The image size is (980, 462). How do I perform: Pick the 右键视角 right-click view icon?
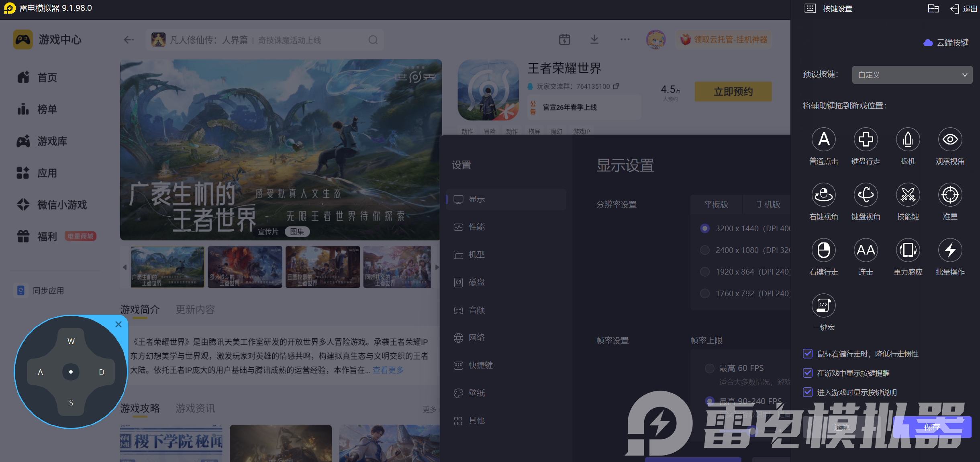823,195
